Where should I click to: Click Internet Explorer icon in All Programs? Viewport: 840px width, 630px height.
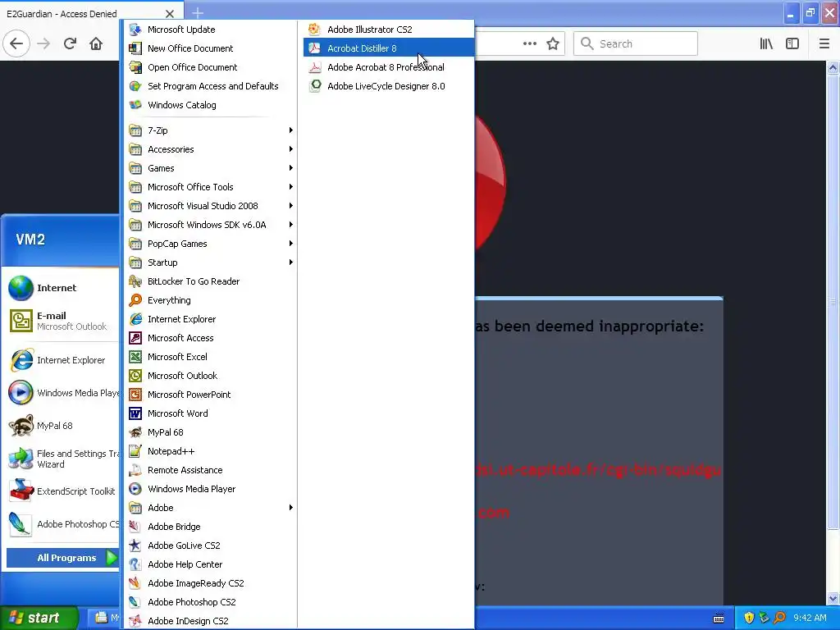[135, 319]
